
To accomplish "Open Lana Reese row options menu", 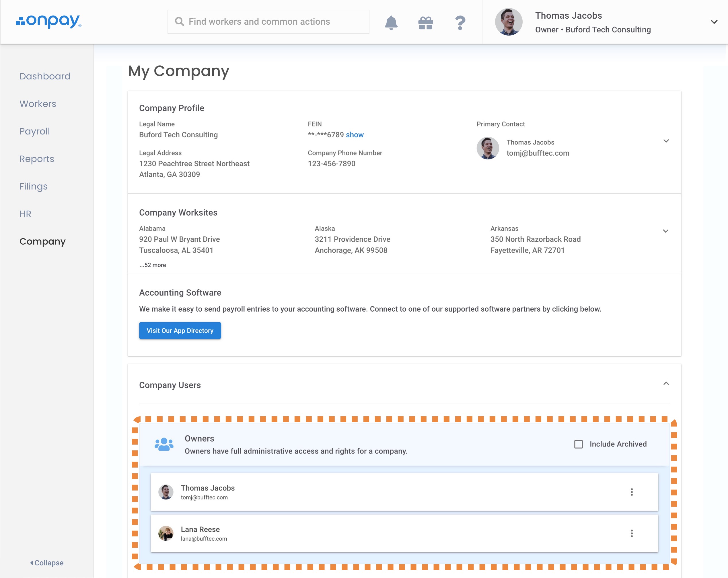I will [631, 533].
